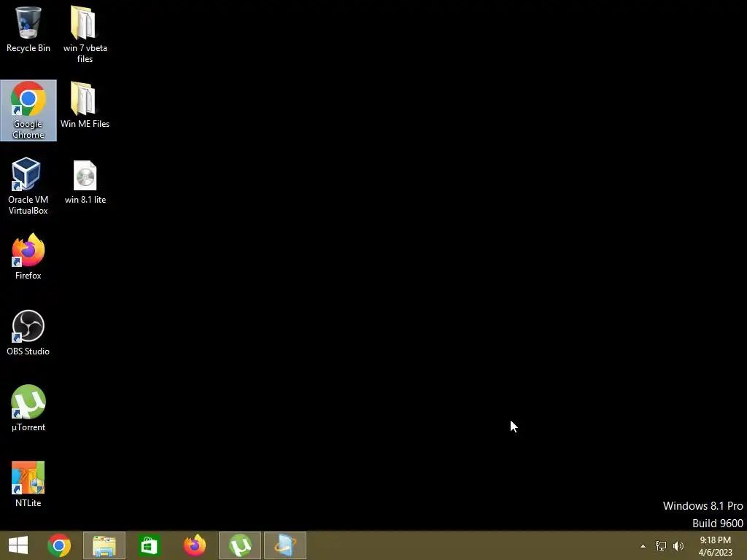
Task: Select the µTorrent desktop shortcut
Action: coord(28,408)
